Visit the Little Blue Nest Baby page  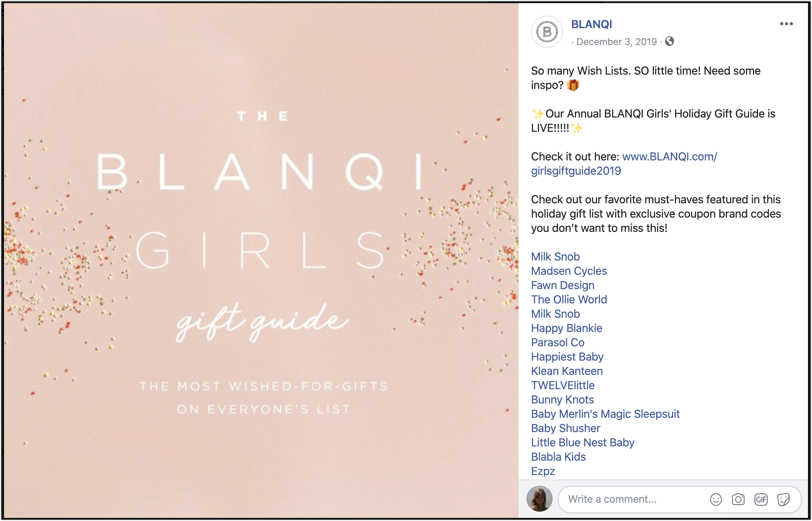(582, 443)
